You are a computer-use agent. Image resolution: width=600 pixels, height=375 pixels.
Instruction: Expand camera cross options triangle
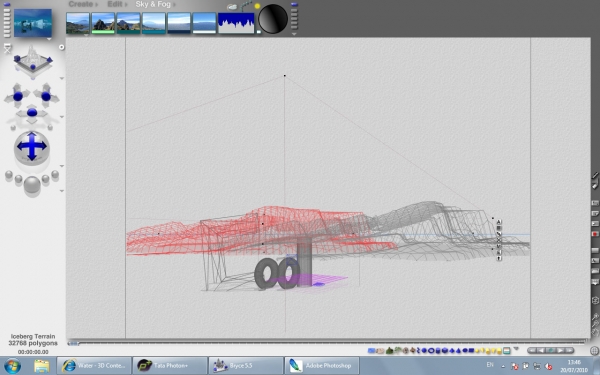(x=62, y=117)
